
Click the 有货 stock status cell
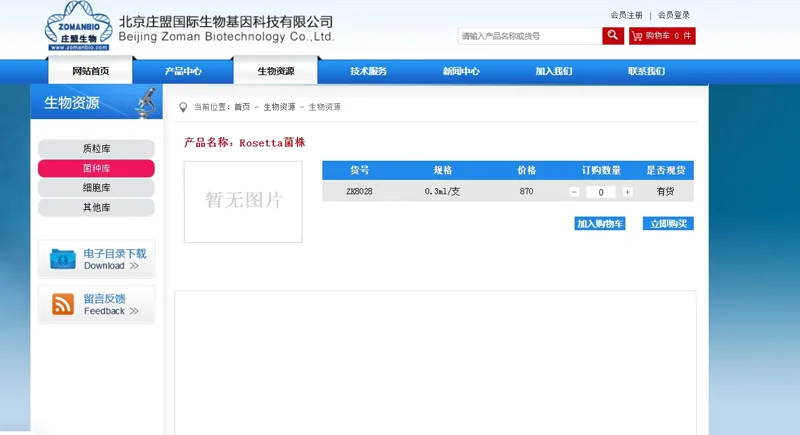[x=665, y=191]
